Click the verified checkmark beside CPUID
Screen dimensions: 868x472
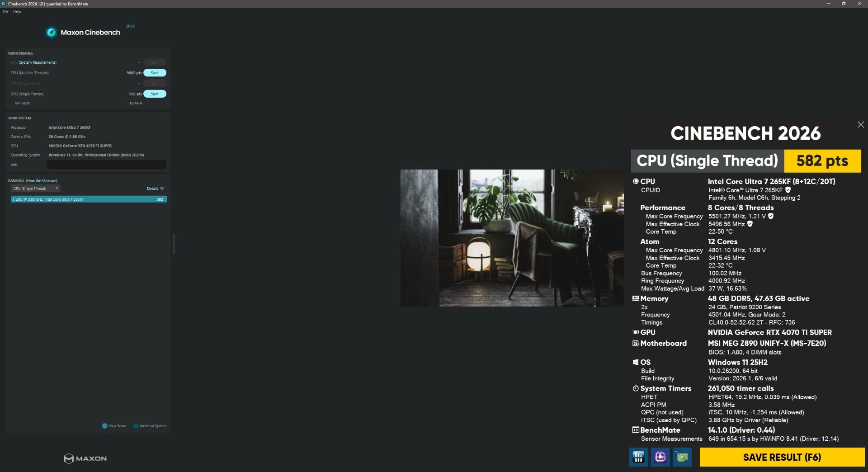[x=788, y=190]
